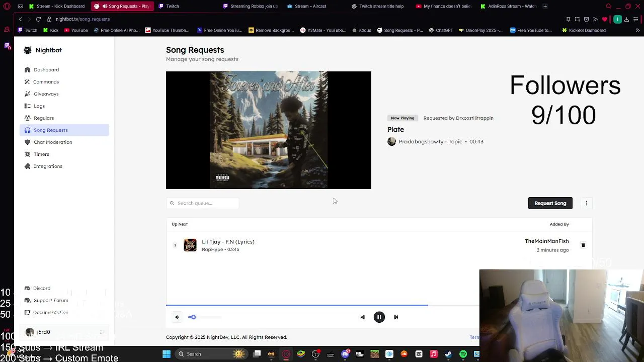This screenshot has width=644, height=362.
Task: Click the Plate song title
Action: pos(395,130)
